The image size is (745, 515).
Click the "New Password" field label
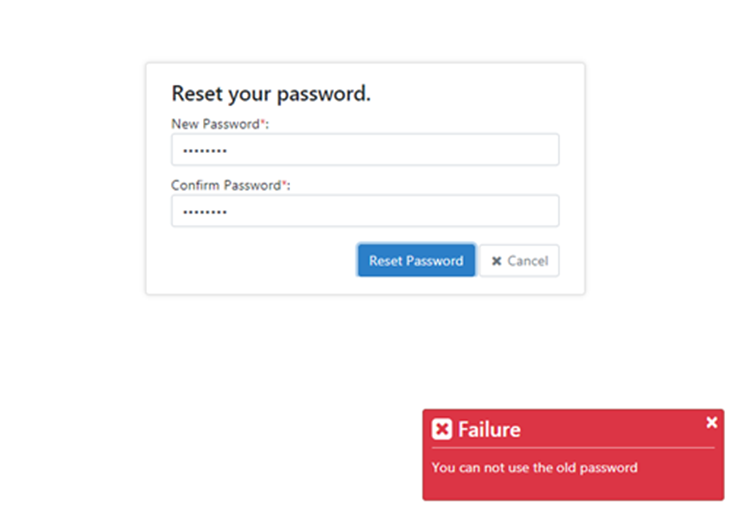click(x=215, y=124)
